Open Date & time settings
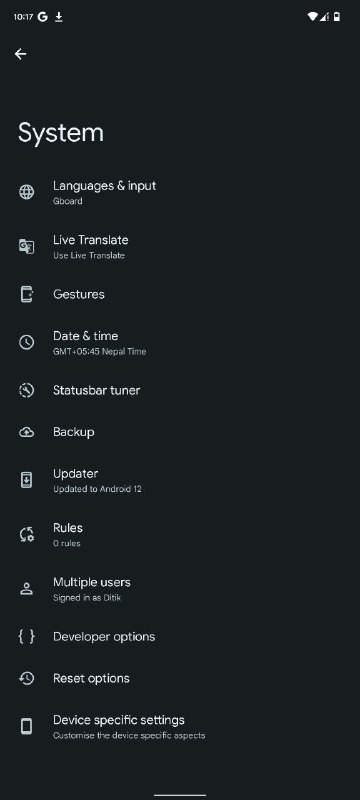This screenshot has height=800, width=360. point(180,343)
